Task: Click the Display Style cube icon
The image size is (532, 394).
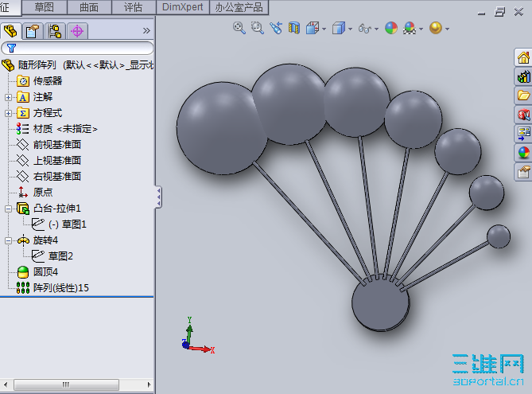Action: (x=339, y=28)
